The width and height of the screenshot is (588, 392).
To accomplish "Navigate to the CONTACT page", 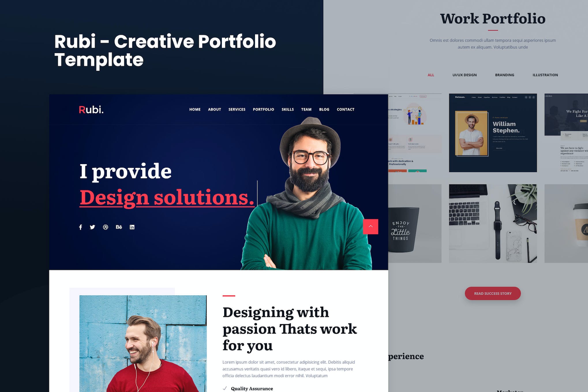I will coord(345,109).
